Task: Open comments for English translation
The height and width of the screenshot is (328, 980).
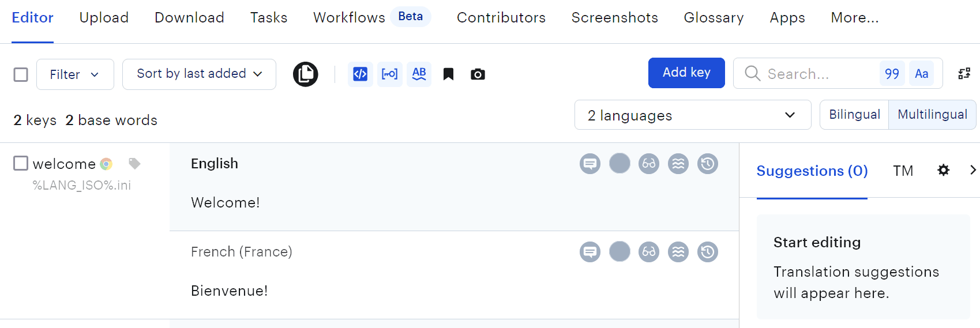Action: [589, 164]
